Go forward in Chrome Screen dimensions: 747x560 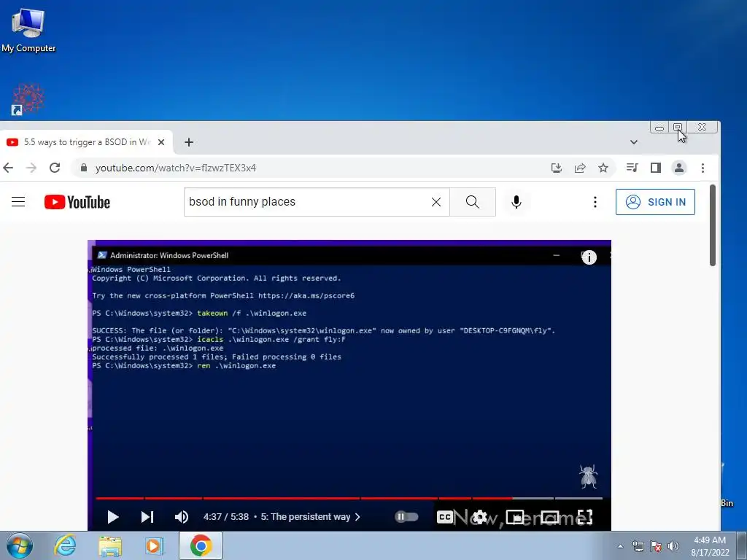pos(31,168)
